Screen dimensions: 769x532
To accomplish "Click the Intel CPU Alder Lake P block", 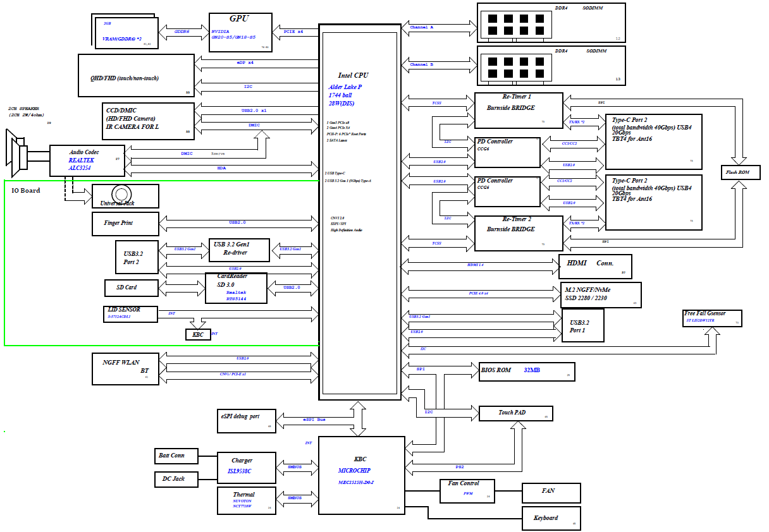I will pyautogui.click(x=360, y=212).
